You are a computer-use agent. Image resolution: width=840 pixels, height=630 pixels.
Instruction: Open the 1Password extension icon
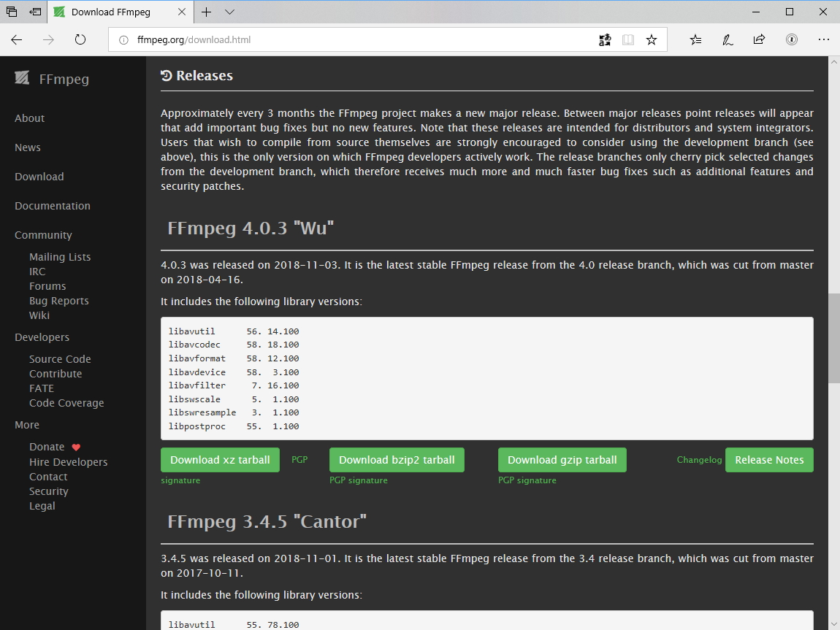[x=792, y=39]
